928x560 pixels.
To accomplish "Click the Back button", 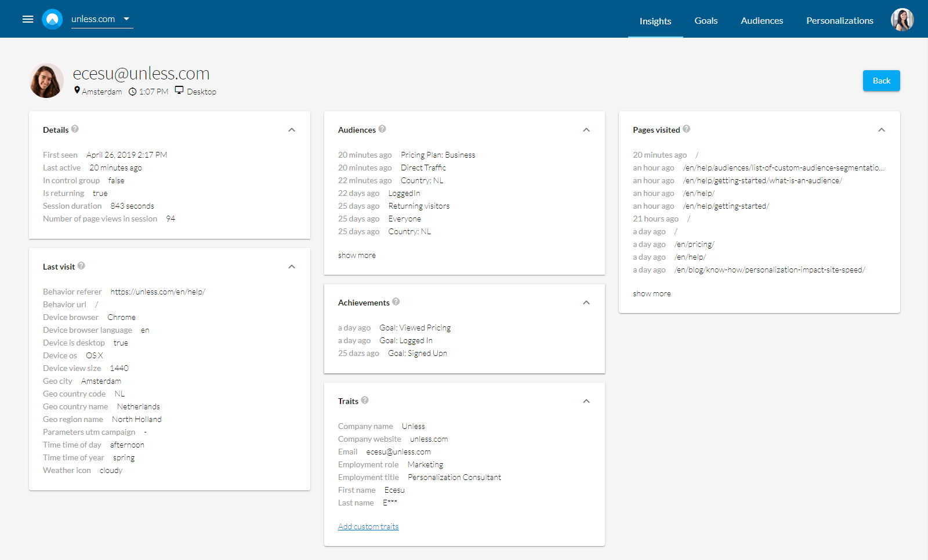I will tap(881, 81).
